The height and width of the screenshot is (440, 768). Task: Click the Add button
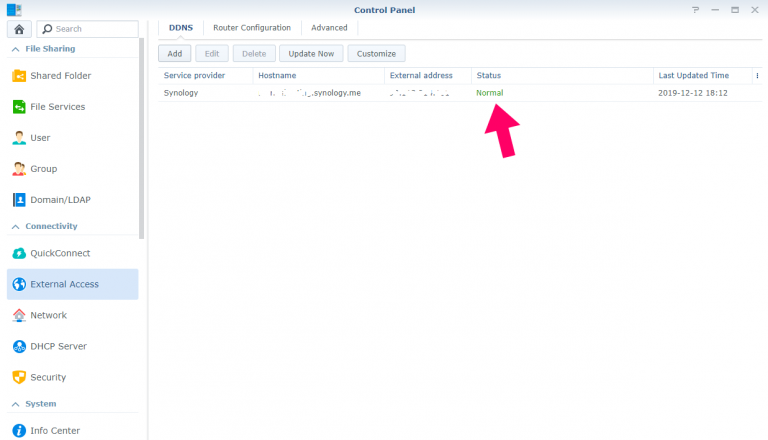click(174, 53)
